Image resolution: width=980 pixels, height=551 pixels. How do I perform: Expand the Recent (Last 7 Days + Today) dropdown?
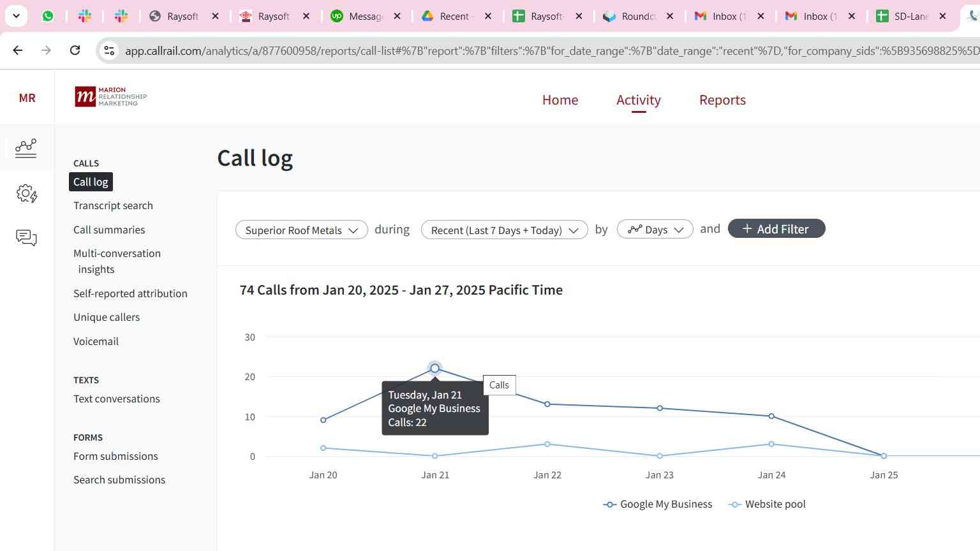505,230
